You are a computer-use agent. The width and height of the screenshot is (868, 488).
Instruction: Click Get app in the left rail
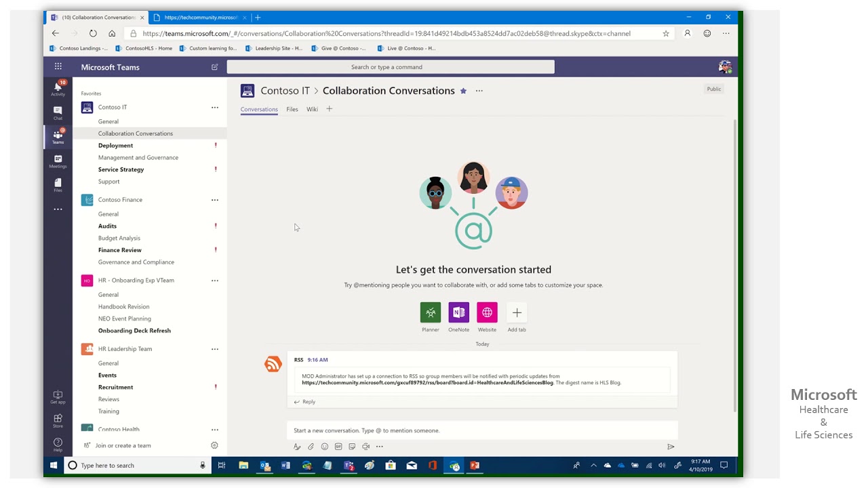click(x=58, y=397)
